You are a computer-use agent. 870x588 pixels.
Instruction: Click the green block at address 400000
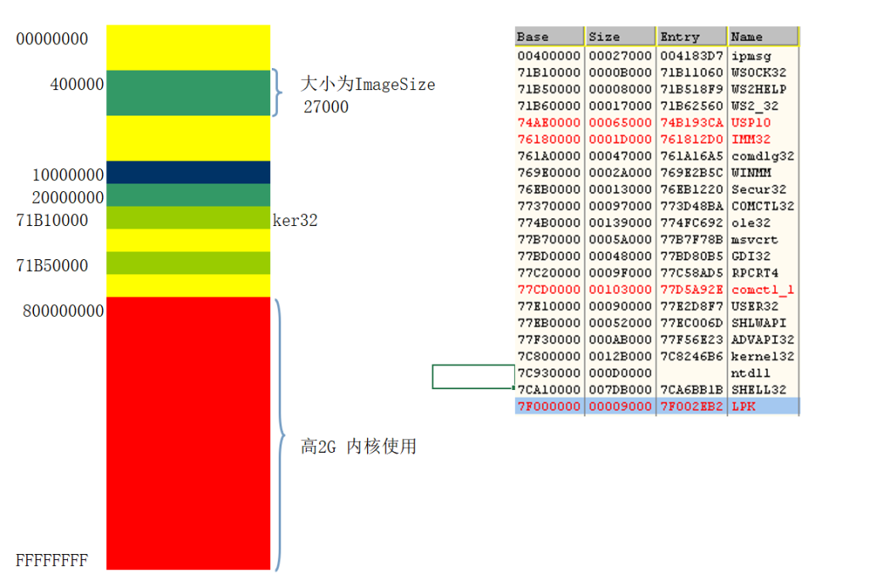pos(188,93)
